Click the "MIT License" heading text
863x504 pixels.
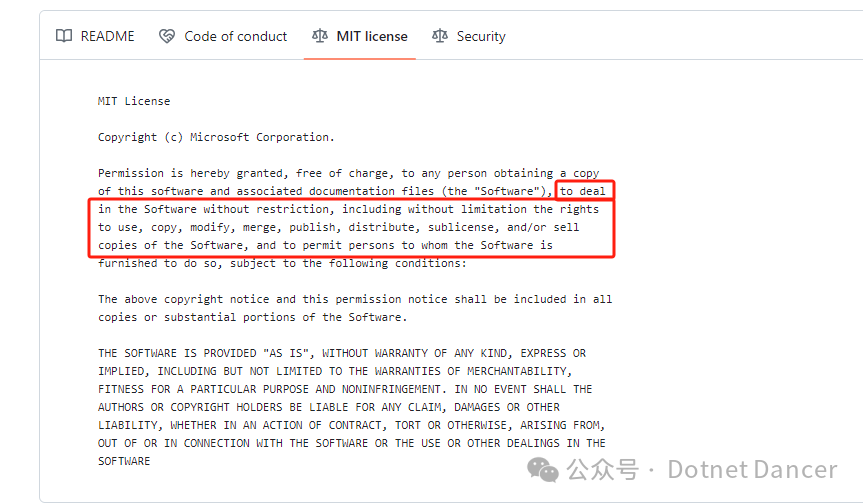point(134,101)
